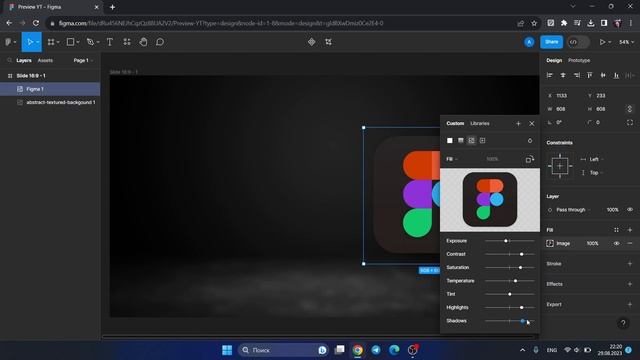Viewport: 640px width, 360px height.
Task: Switch to the Assets tab
Action: [45, 60]
